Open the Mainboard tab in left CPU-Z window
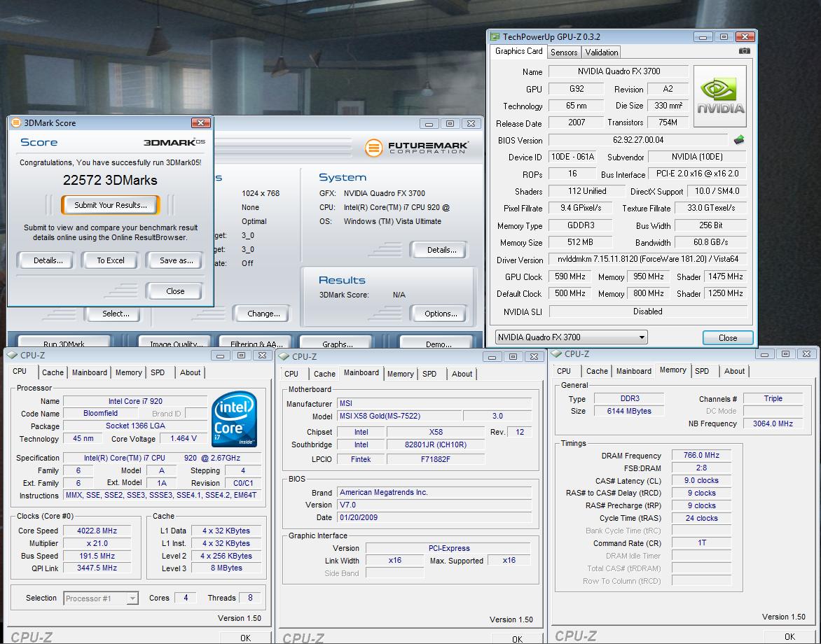The image size is (821, 644). pyautogui.click(x=90, y=372)
